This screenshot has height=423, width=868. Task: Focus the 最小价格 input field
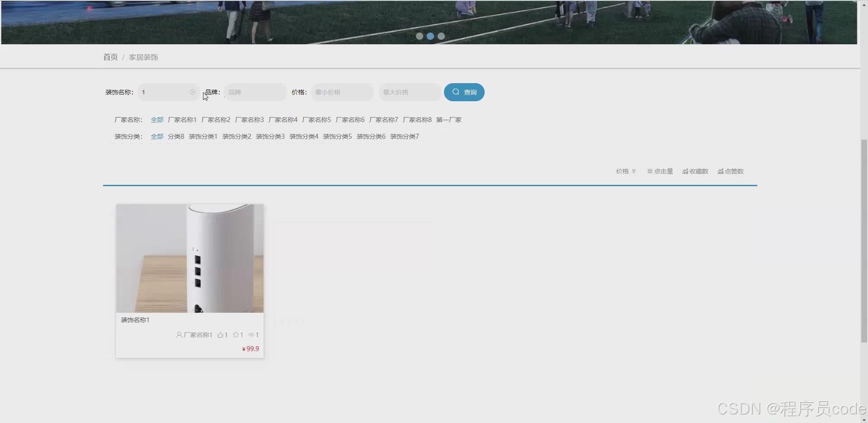tap(342, 92)
